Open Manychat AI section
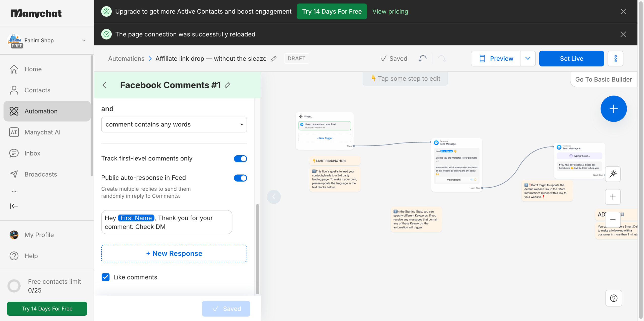Image resolution: width=644 pixels, height=321 pixels. tap(47, 132)
